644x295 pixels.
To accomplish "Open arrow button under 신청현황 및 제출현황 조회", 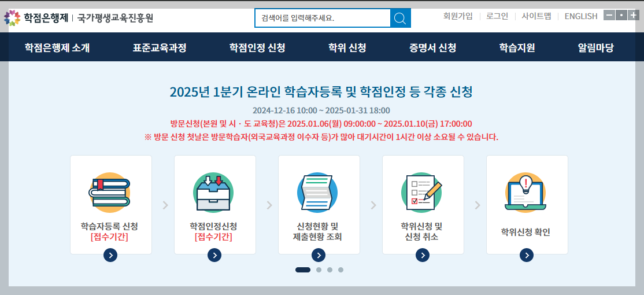I will 319,255.
